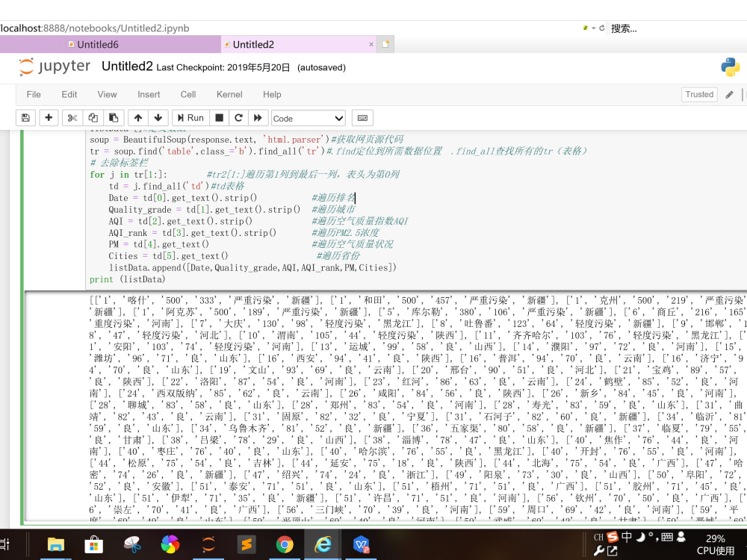This screenshot has width=747, height=560.
Task: Move the selected cell up
Action: [138, 118]
